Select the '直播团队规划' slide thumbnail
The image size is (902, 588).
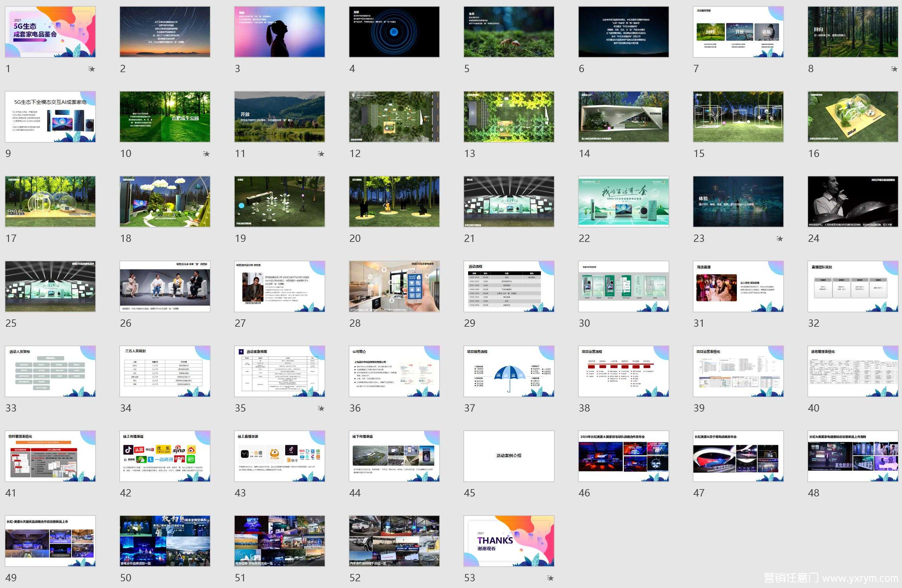coord(853,286)
